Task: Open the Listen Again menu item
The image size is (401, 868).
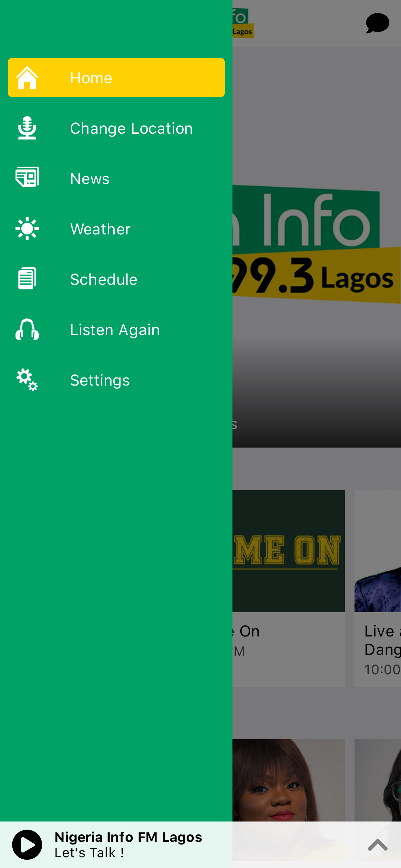Action: tap(116, 330)
